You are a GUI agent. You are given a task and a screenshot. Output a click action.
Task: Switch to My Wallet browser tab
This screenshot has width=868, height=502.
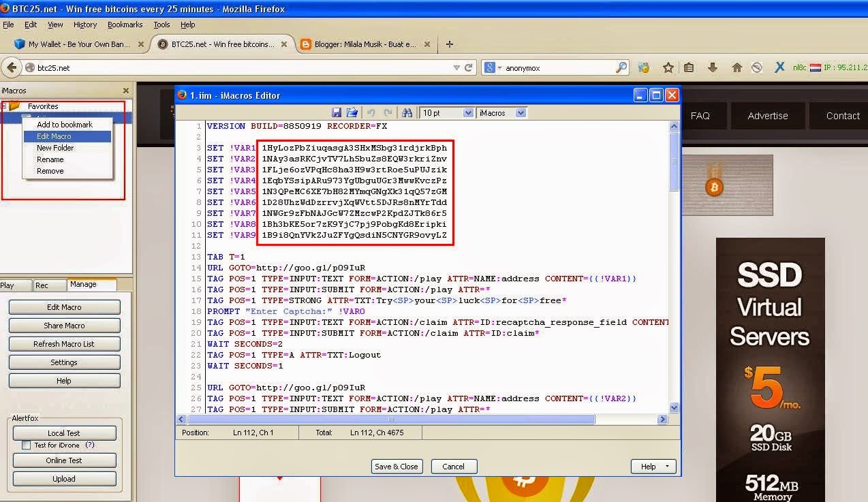pos(78,44)
